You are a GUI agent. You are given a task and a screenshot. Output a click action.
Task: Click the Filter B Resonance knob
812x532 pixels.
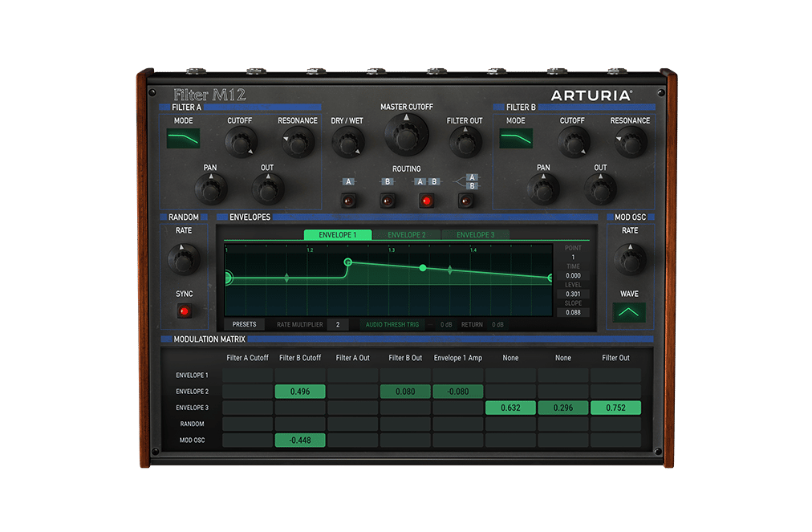click(630, 142)
